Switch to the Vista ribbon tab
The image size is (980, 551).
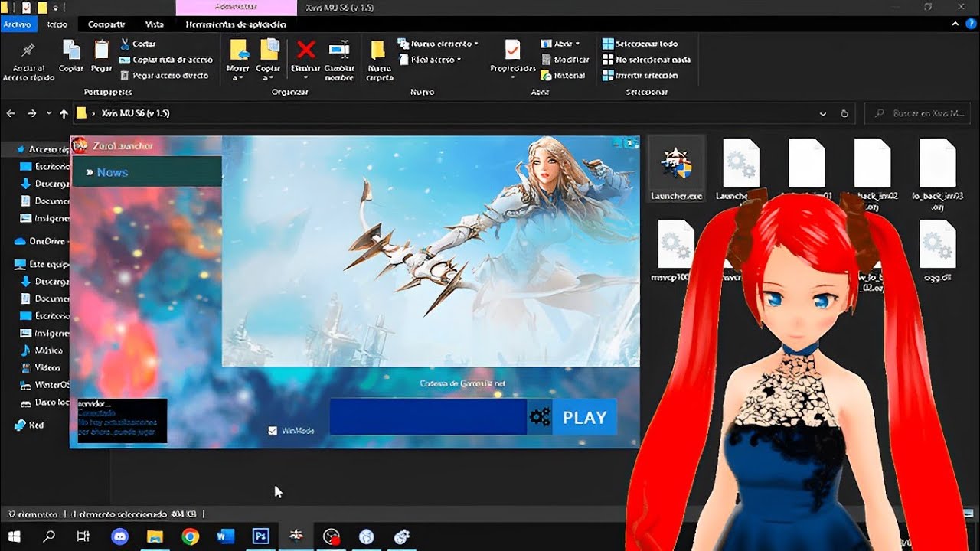155,24
